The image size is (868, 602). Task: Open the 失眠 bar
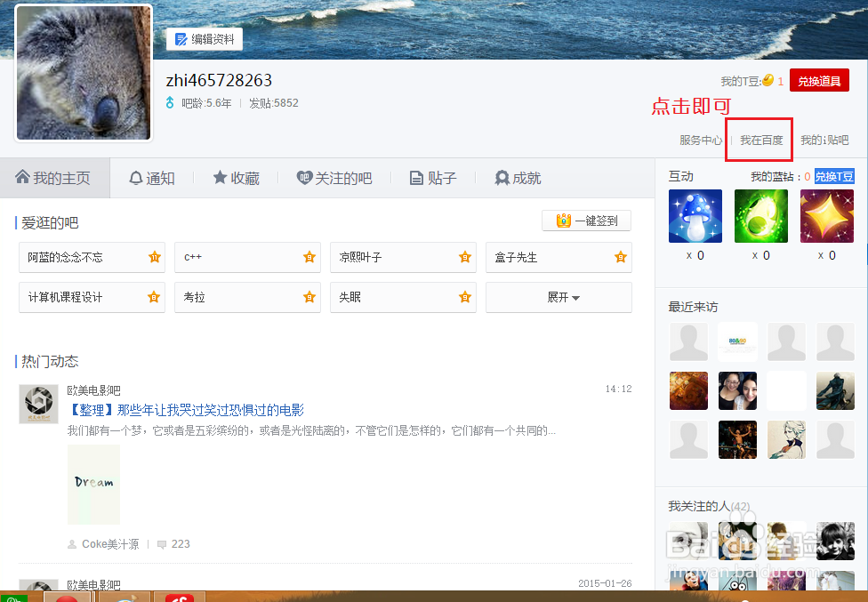403,297
